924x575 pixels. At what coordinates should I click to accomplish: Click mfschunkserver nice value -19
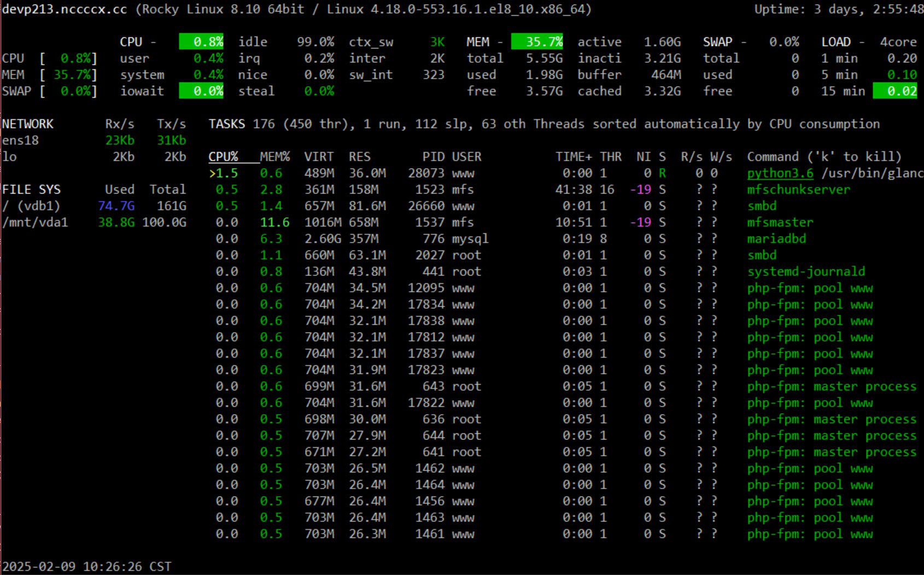pyautogui.click(x=641, y=190)
